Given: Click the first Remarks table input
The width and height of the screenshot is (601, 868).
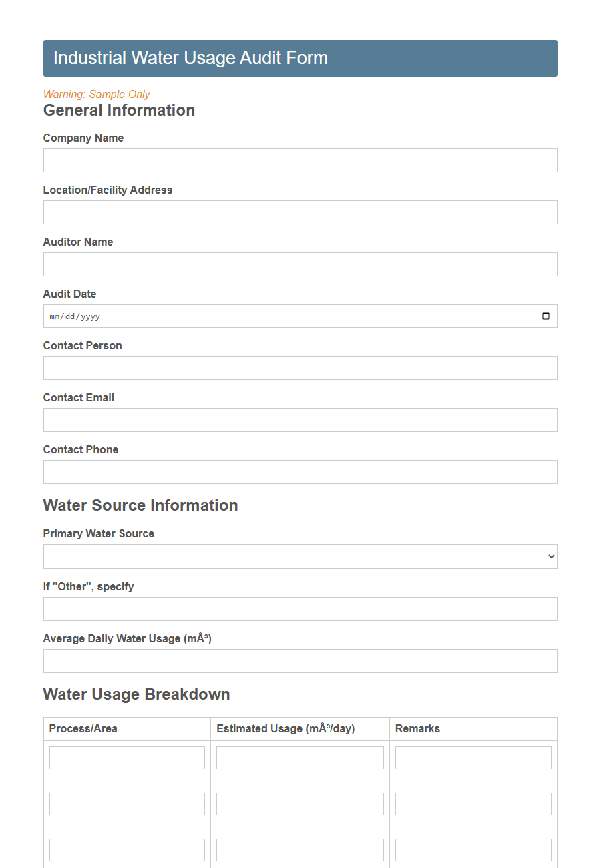Looking at the screenshot, I should (473, 757).
